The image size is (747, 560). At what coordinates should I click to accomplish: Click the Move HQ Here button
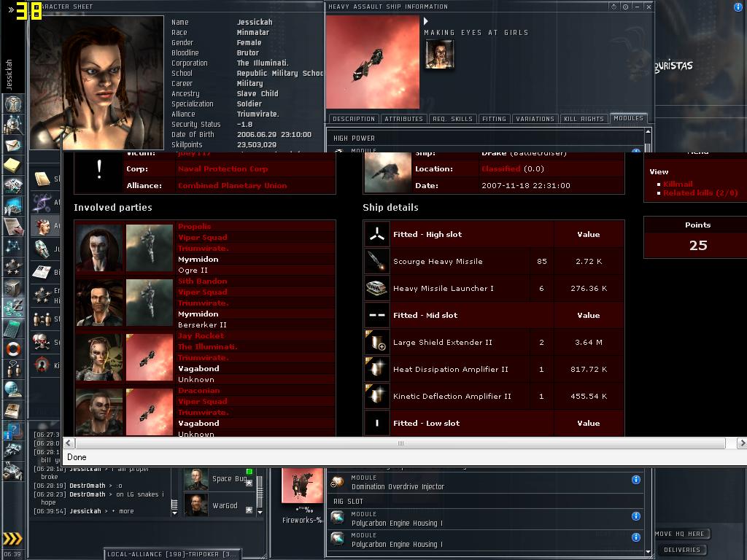680,534
